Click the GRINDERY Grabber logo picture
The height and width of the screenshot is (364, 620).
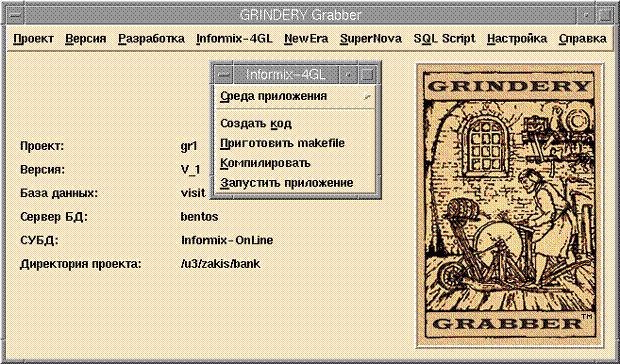[x=509, y=206]
